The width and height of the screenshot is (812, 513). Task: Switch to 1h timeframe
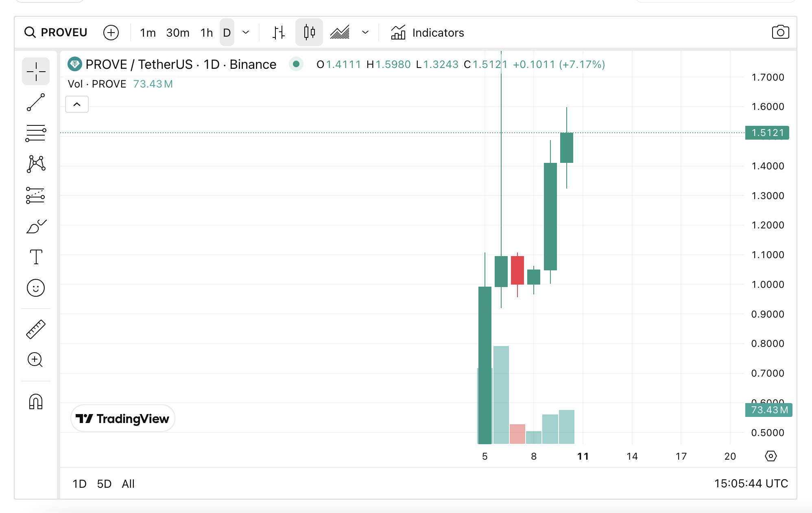coord(207,33)
